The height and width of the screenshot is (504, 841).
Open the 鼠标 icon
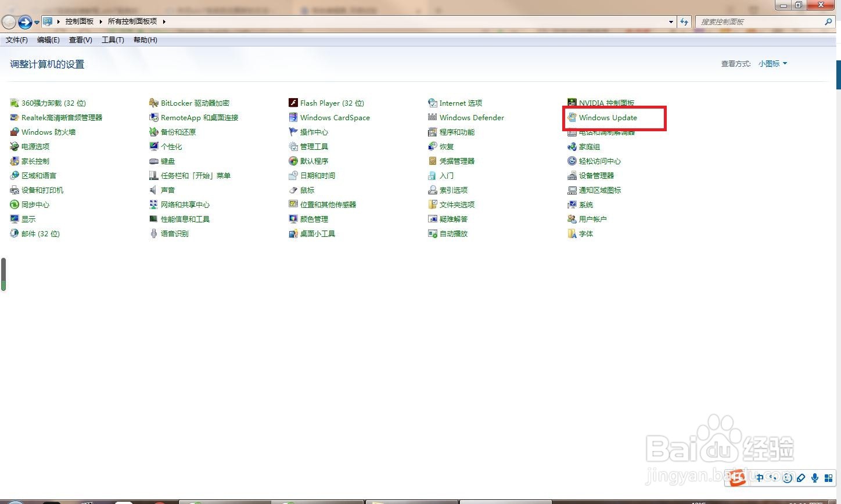click(x=293, y=190)
